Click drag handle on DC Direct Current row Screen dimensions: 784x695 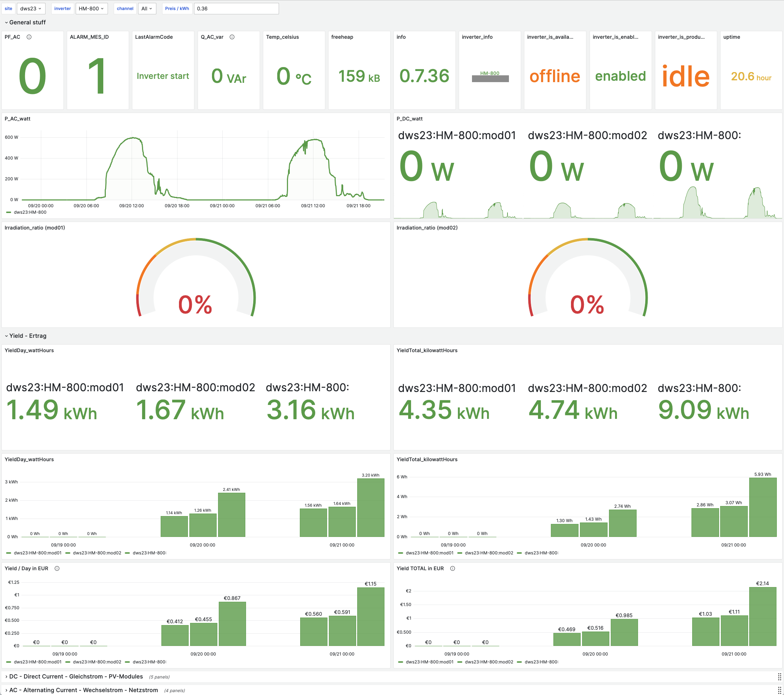tap(779, 677)
